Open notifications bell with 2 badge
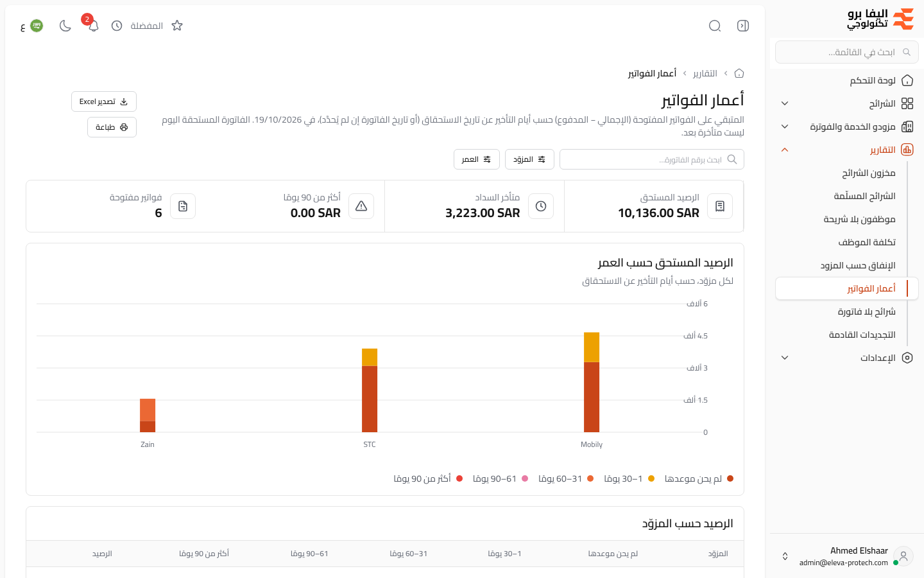The height and width of the screenshot is (578, 924). click(x=93, y=26)
